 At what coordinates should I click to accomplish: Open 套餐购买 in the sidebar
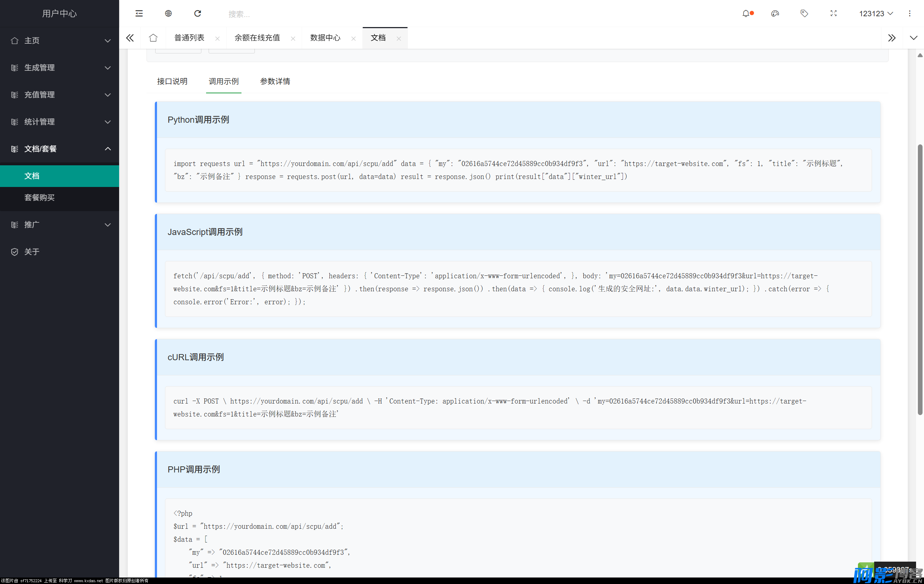[40, 197]
